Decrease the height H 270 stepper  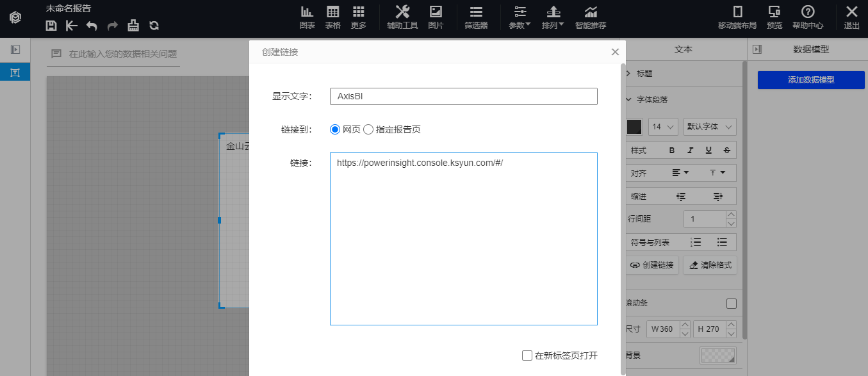tap(732, 334)
